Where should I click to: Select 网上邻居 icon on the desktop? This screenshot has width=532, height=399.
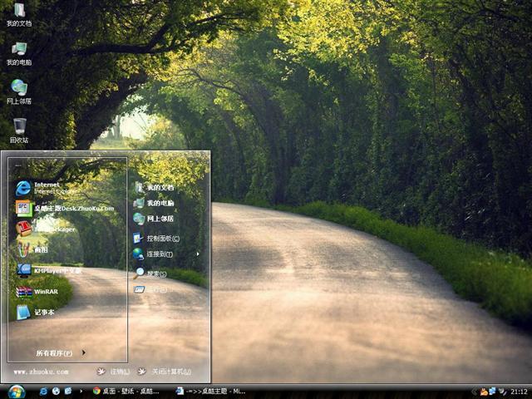[x=19, y=91]
